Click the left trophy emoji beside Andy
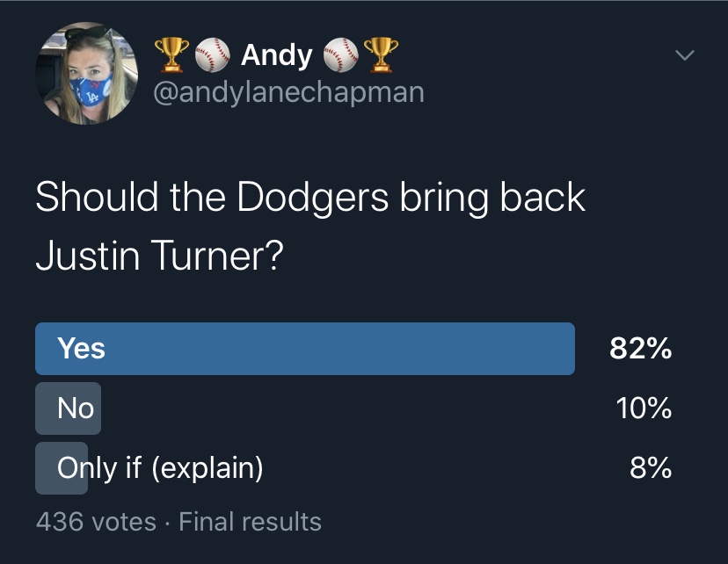The width and height of the screenshot is (728, 564). pyautogui.click(x=170, y=55)
